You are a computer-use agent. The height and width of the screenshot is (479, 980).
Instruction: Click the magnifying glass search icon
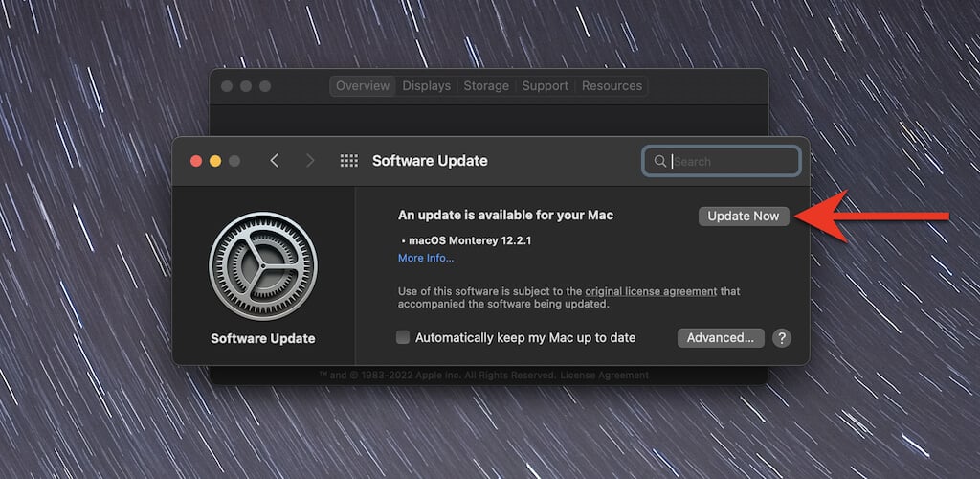coord(659,161)
